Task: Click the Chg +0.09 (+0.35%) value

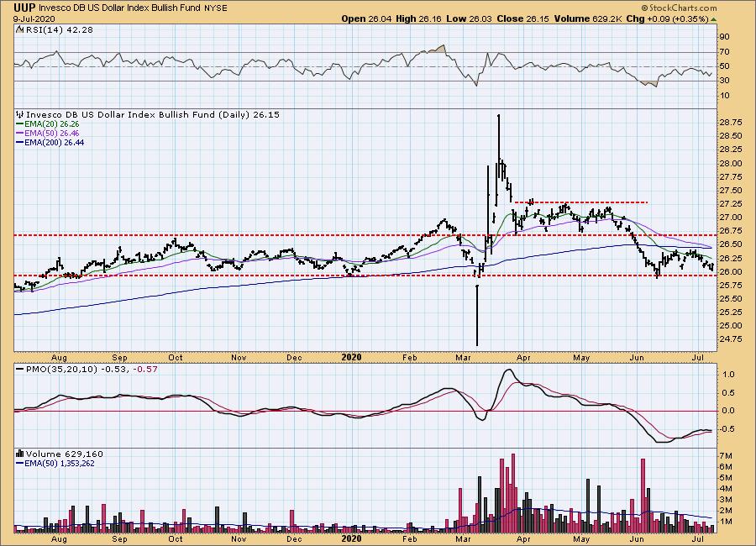Action: tap(667, 18)
